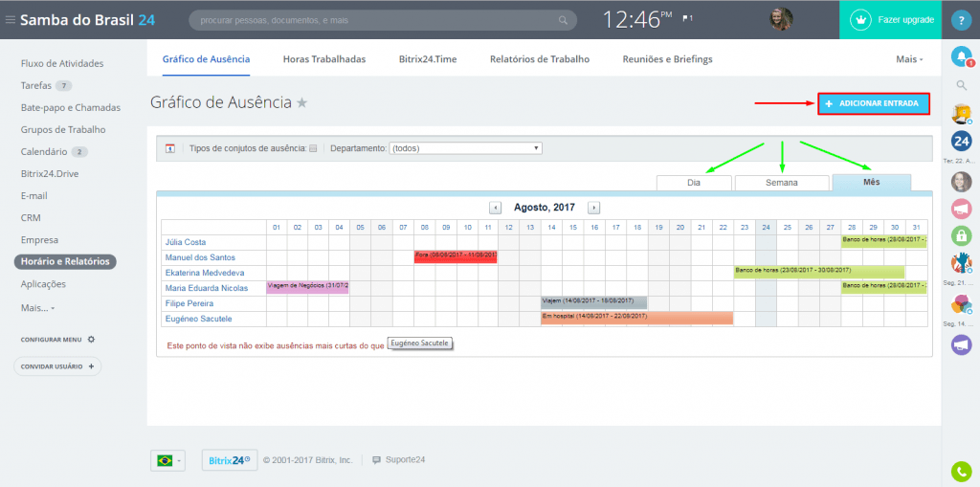Expand Mais... in left sidebar
Viewport: 980px width, 487px height.
pyautogui.click(x=37, y=308)
